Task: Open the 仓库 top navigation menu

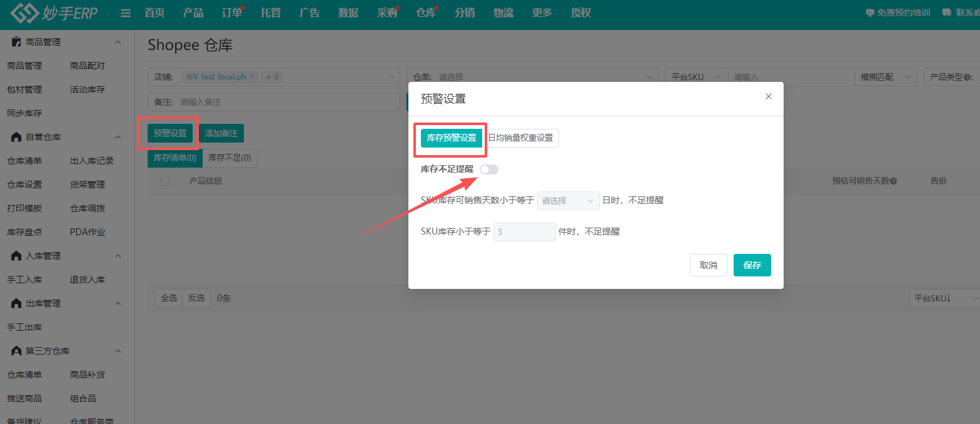Action: (x=426, y=13)
